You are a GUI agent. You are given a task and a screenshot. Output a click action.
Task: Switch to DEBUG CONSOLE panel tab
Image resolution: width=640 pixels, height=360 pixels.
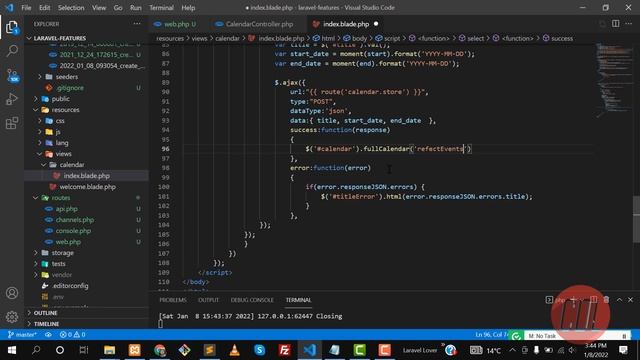click(x=252, y=300)
